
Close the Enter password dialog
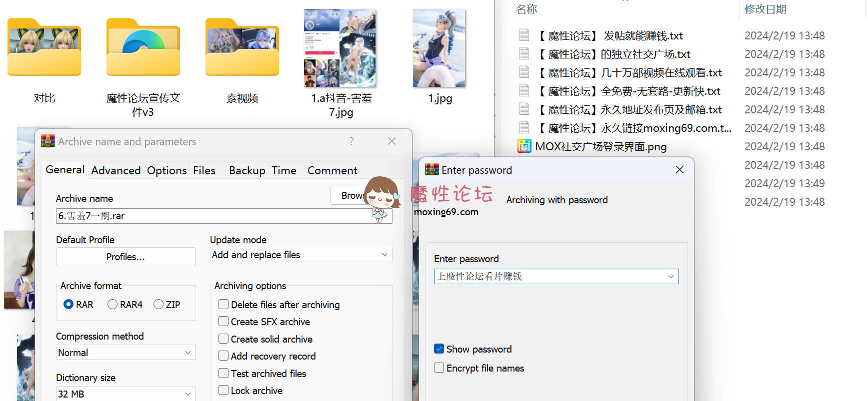pyautogui.click(x=679, y=170)
